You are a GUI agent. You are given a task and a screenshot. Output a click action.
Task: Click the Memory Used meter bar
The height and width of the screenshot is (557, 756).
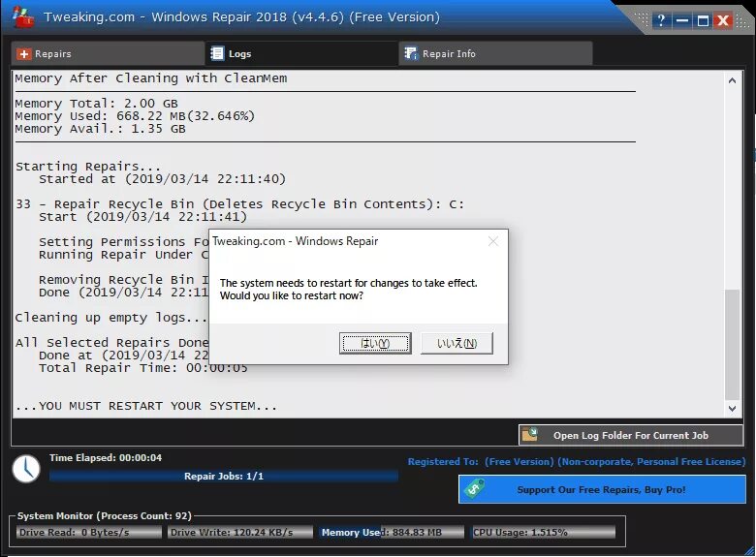(x=391, y=533)
